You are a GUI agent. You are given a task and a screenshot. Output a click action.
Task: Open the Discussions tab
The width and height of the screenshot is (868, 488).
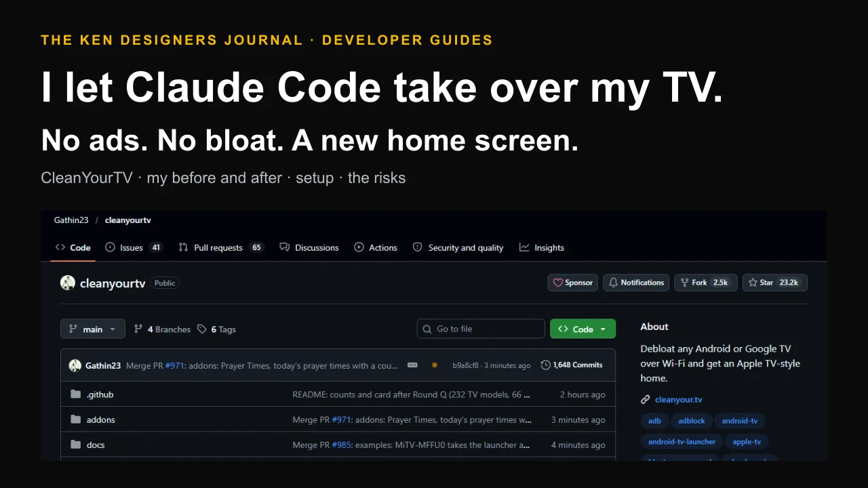click(x=309, y=247)
